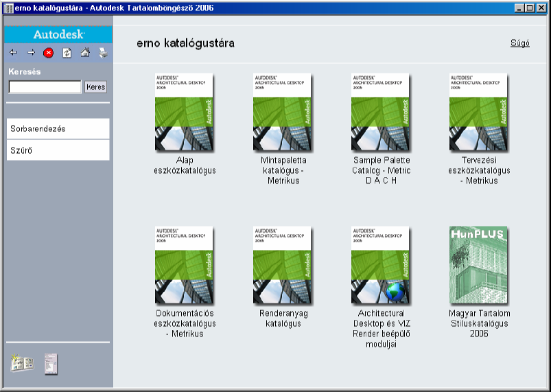Open the Renderanyag katalógus cover
Viewport: 551px width, 392px height.
click(282, 265)
